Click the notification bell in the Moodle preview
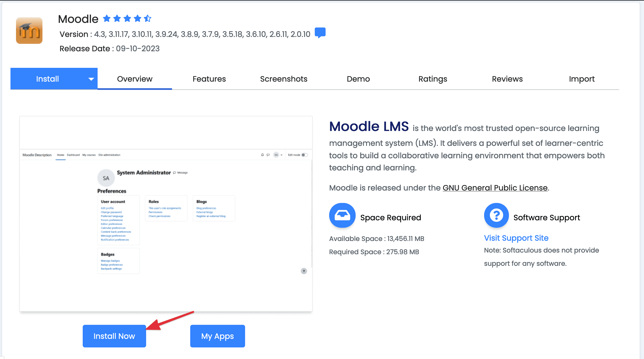This screenshot has height=359, width=644. [x=262, y=155]
